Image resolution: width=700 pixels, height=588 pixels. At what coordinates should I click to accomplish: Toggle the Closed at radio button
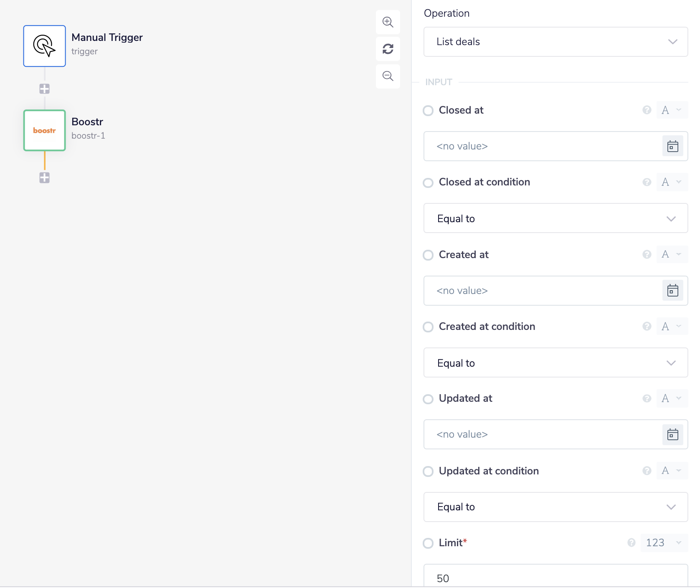[428, 111]
